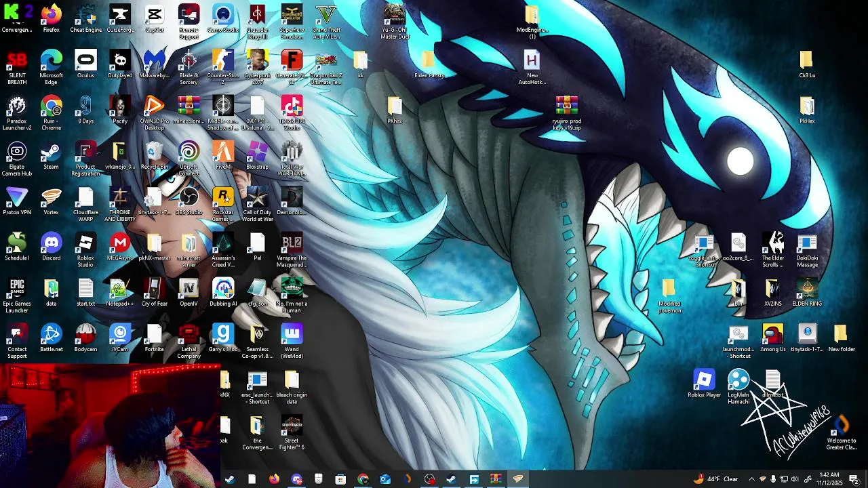868x488 pixels.
Task: Click the 44°F Clear weather widget
Action: 716,479
